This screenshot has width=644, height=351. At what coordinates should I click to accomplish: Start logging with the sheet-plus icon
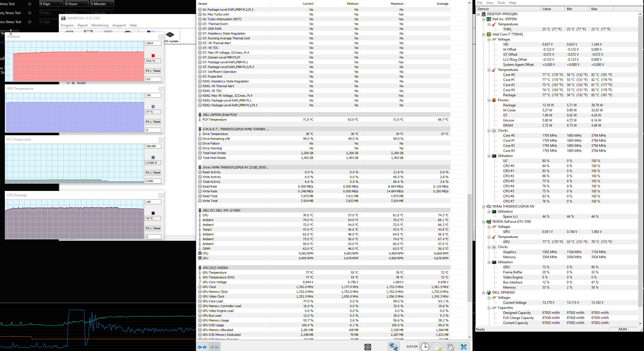[438, 347]
